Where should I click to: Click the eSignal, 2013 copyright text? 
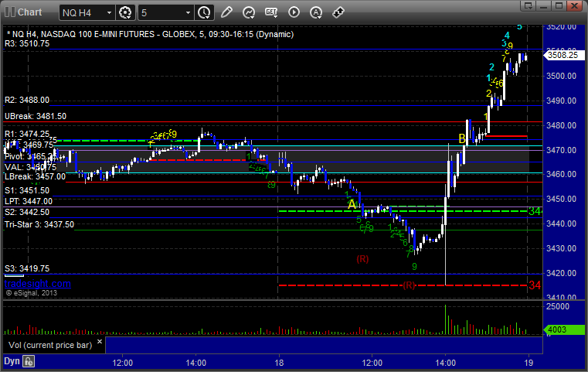tap(31, 293)
